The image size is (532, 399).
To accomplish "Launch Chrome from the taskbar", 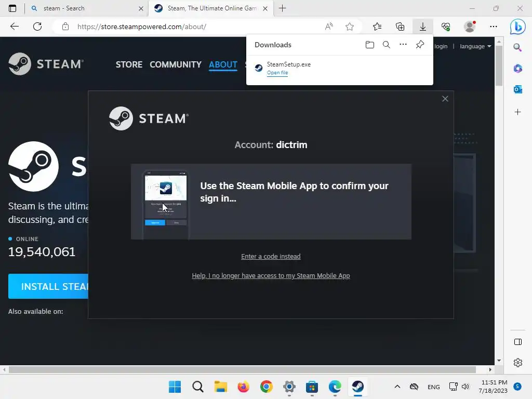I will 267,387.
